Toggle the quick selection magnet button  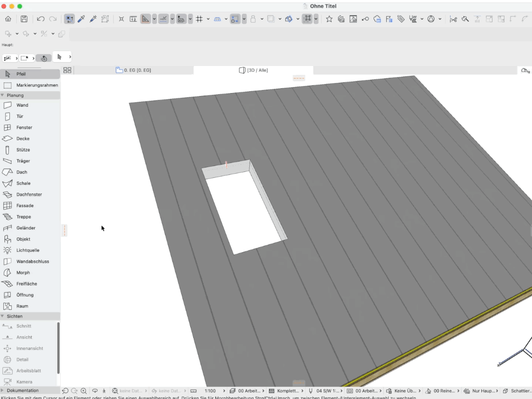[69, 19]
